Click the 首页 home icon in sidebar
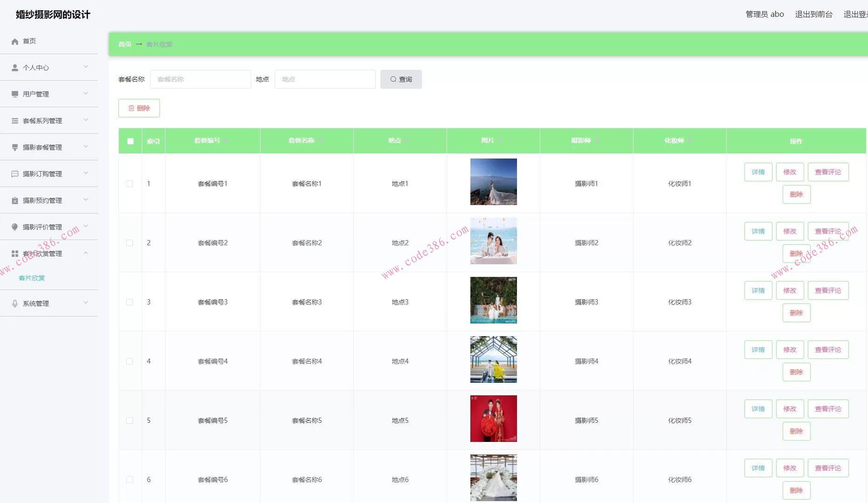Image resolution: width=868 pixels, height=503 pixels. click(x=15, y=41)
